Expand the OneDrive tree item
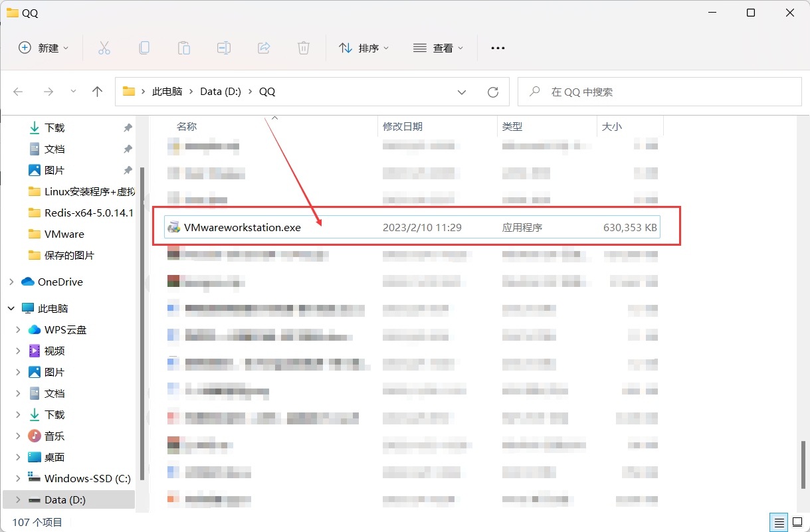810x532 pixels. [12, 282]
